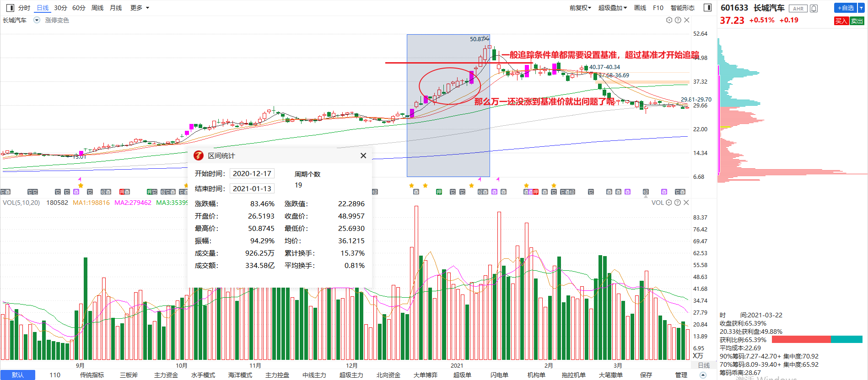Click the 管理 template button
868x380 pixels.
click(x=681, y=375)
